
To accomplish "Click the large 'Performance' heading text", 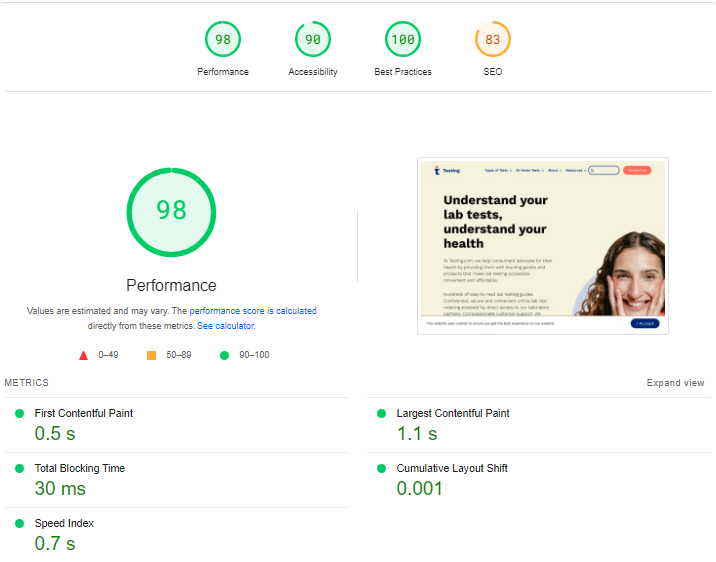I will pos(171,285).
